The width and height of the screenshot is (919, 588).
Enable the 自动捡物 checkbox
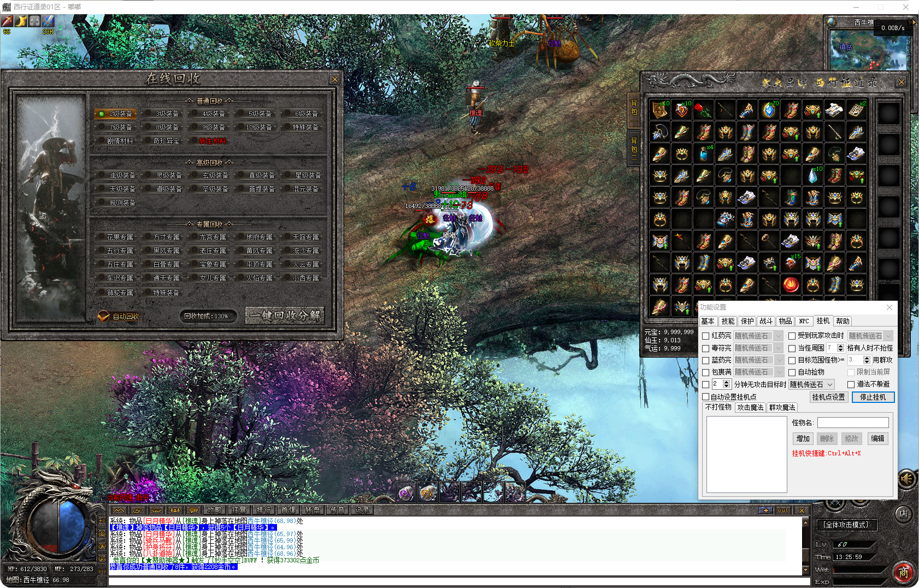click(x=792, y=372)
